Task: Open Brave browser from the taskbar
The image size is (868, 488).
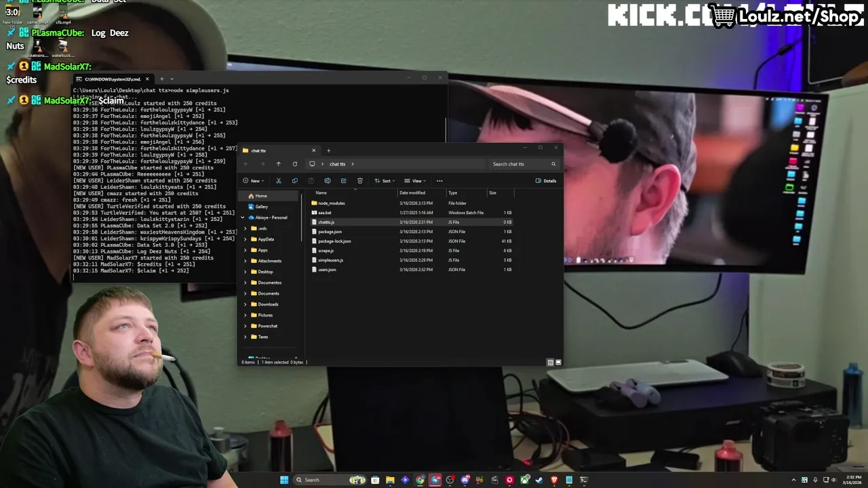Action: (554, 480)
